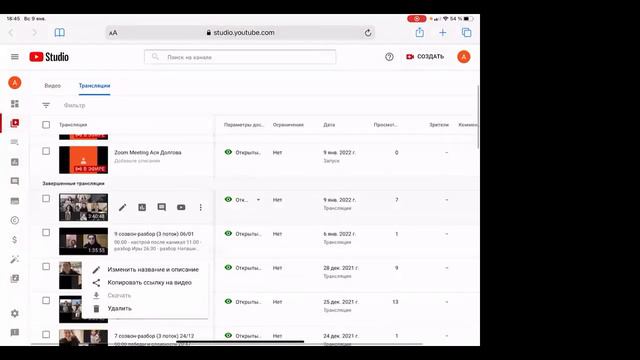
Task: Click the pencil details icon on hovered row
Action: coord(122,207)
